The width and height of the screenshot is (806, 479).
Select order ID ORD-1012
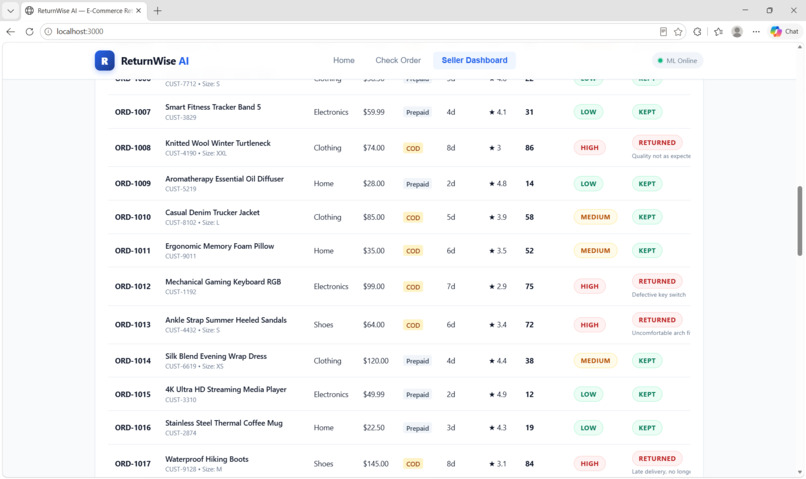tap(133, 287)
